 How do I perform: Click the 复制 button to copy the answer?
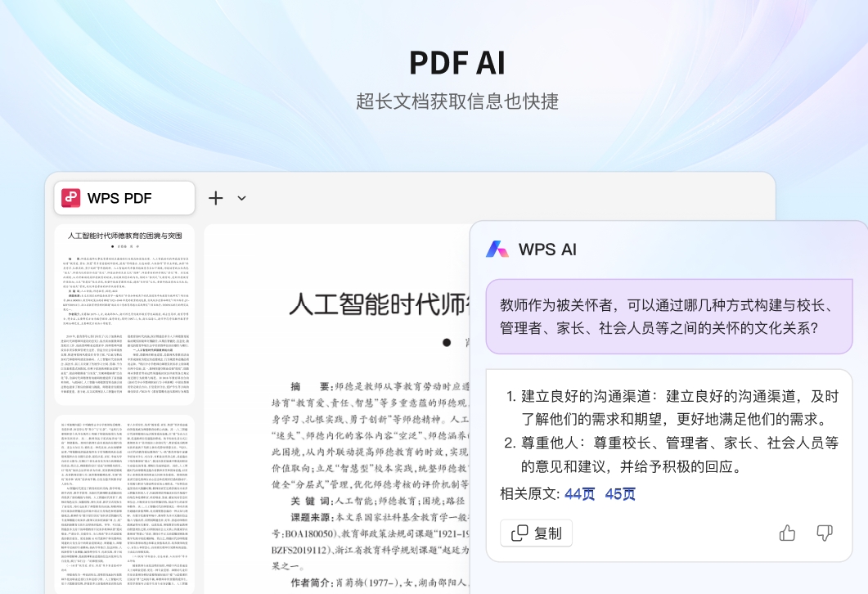pos(536,533)
